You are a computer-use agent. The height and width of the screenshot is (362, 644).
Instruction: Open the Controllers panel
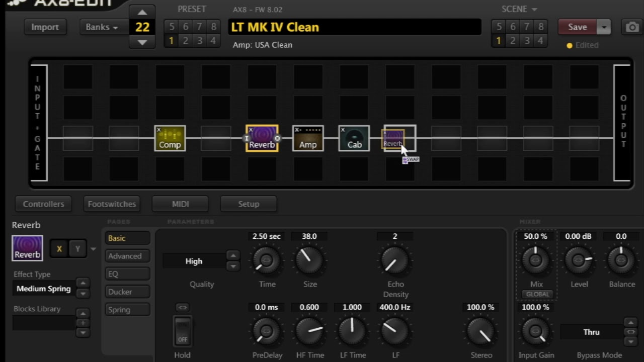[x=44, y=204]
